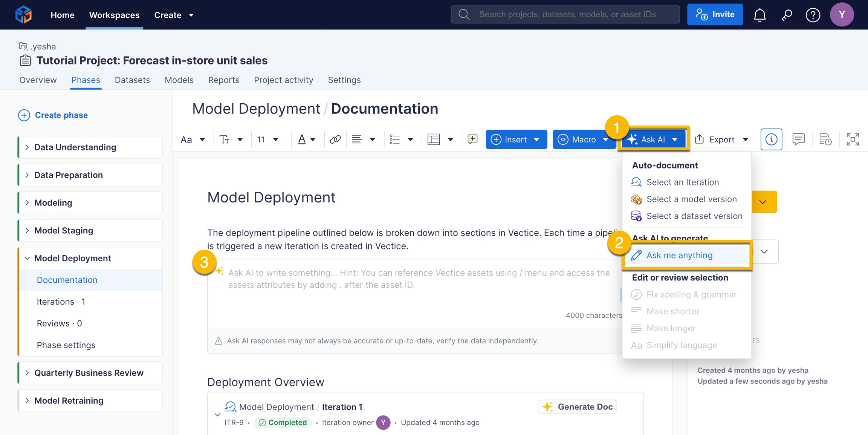The image size is (868, 435).
Task: Open the comments panel icon
Action: pyautogui.click(x=798, y=139)
